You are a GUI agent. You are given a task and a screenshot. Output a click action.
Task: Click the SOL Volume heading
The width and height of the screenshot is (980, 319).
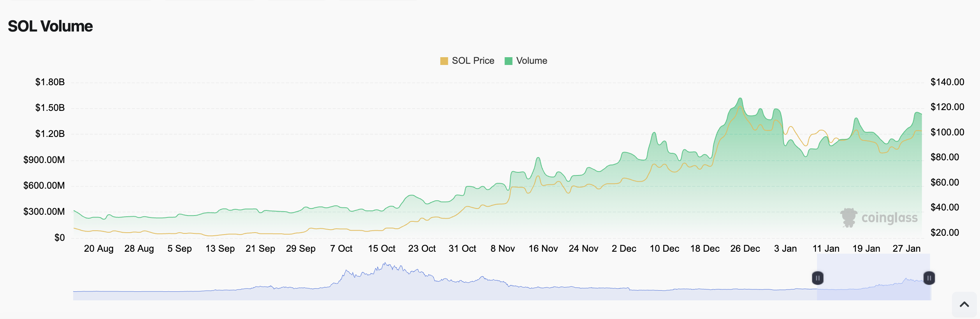(x=50, y=26)
